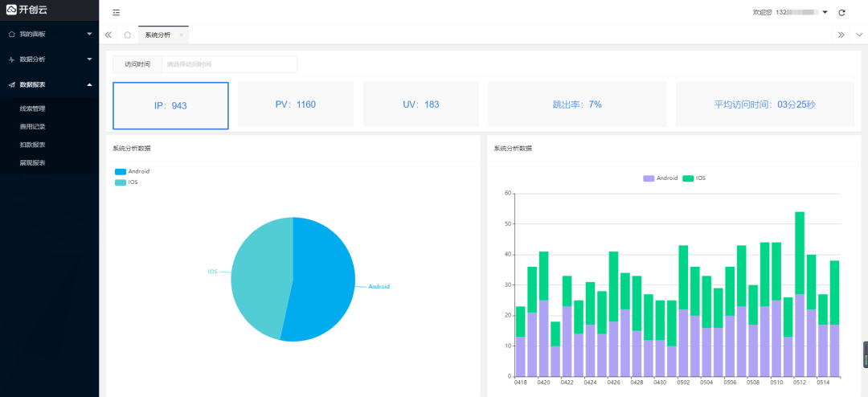Select the PV: 1160 stat card
Screen dimensions: 868x397
point(295,104)
